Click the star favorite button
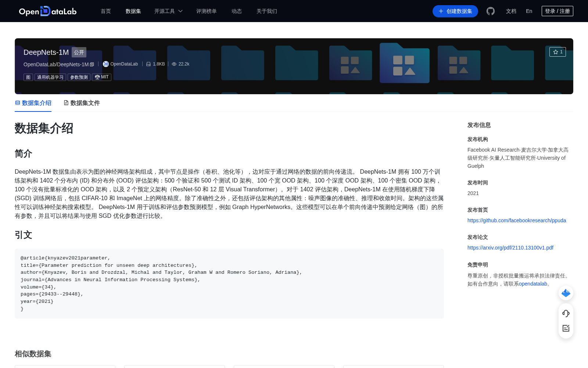 coord(557,52)
